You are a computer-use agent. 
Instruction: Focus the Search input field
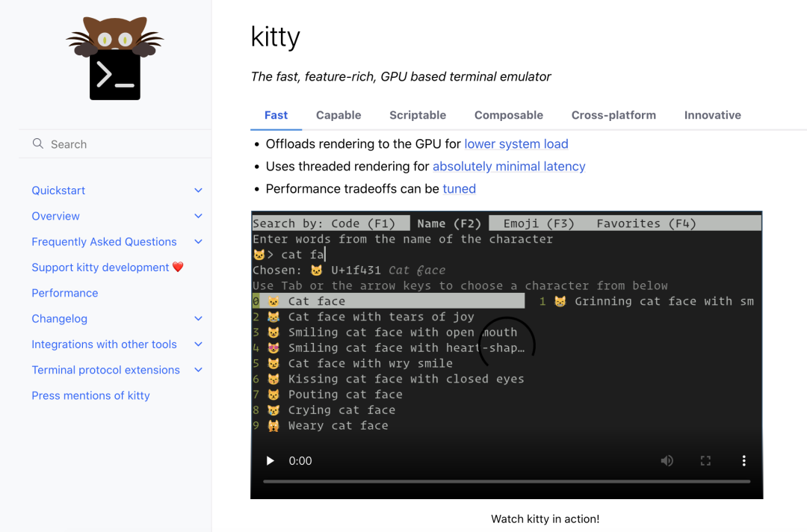click(x=115, y=144)
